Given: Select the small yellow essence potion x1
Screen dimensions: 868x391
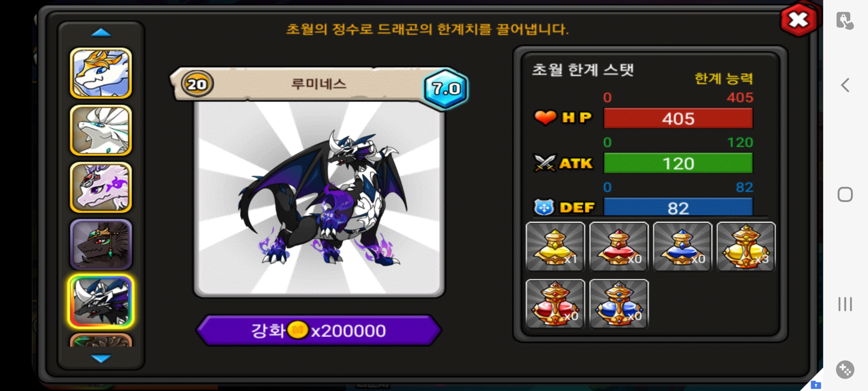Looking at the screenshot, I should pyautogui.click(x=555, y=247).
